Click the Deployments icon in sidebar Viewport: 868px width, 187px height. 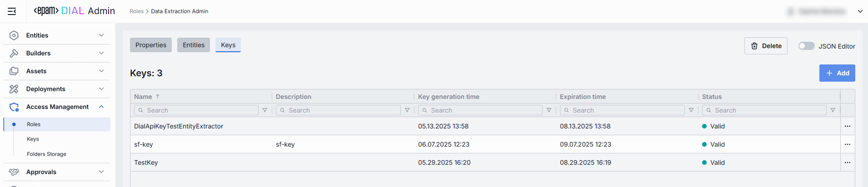14,89
